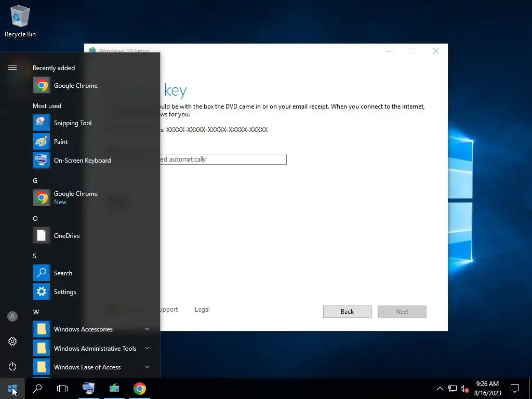
Task: Open the Legal link in Setup
Action: click(202, 310)
